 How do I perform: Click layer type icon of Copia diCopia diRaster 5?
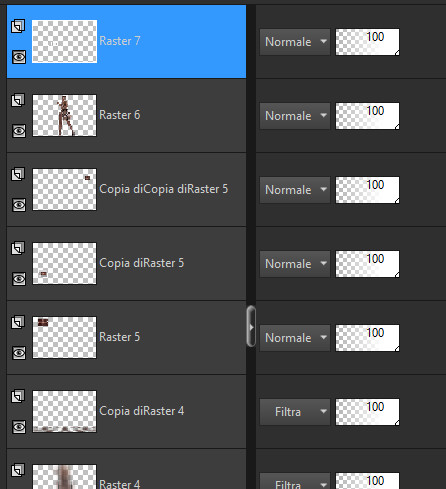click(18, 174)
